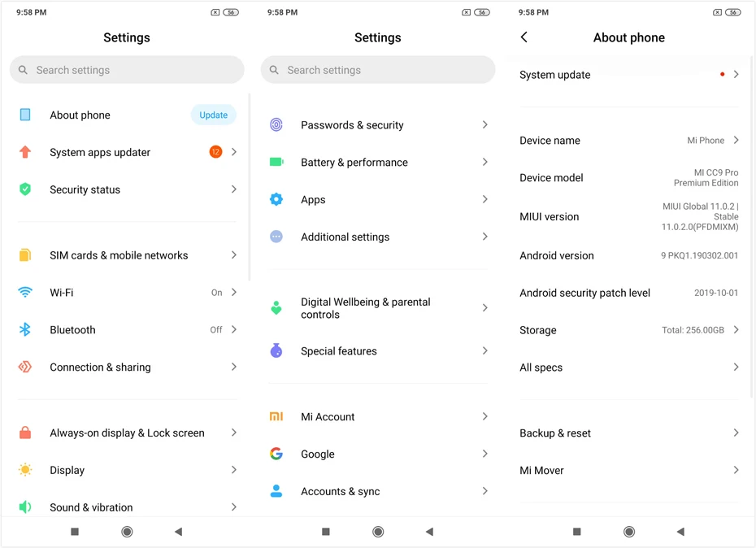Image resolution: width=756 pixels, height=548 pixels.
Task: Tap the Additional settings dots icon
Action: click(x=276, y=237)
